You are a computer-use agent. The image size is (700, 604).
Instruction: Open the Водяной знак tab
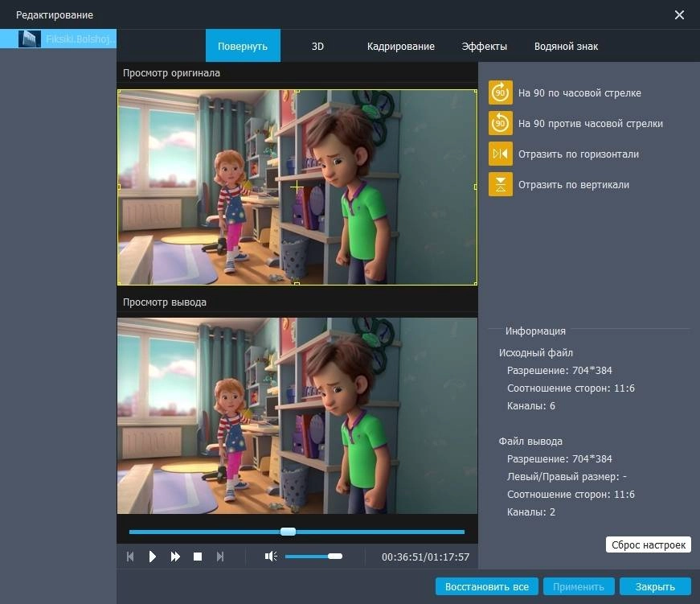click(566, 46)
